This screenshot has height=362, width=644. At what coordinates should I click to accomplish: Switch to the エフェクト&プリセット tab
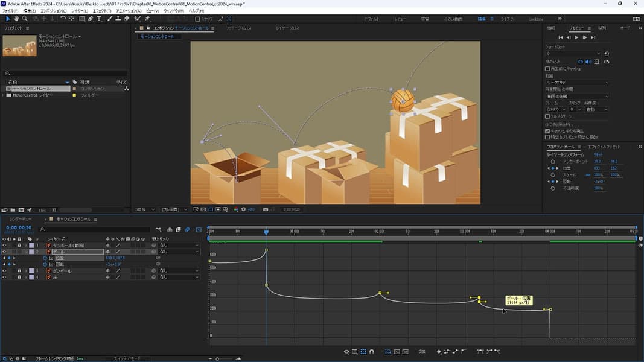pos(604,147)
